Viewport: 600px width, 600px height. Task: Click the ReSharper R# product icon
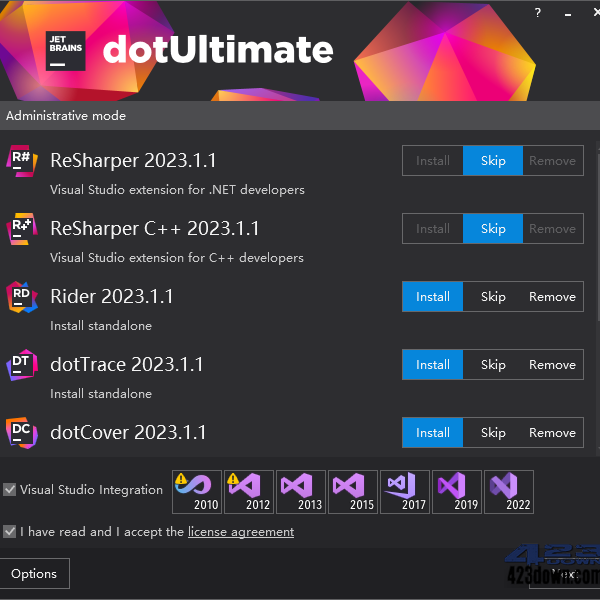tap(22, 161)
